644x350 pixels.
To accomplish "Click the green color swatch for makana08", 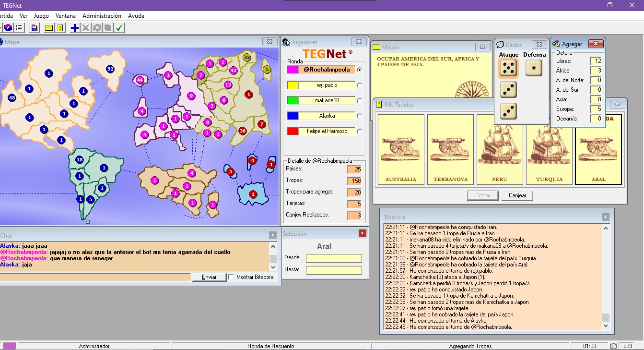I will pyautogui.click(x=293, y=100).
